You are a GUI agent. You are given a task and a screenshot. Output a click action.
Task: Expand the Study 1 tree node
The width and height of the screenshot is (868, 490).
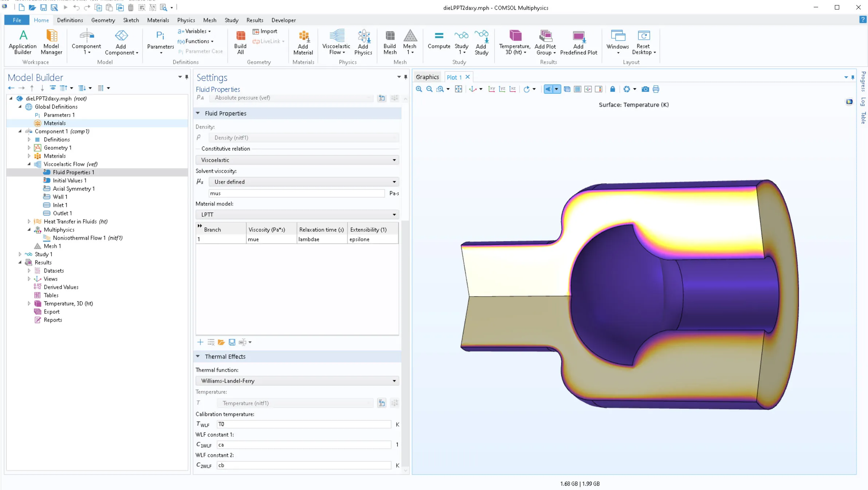(x=20, y=254)
